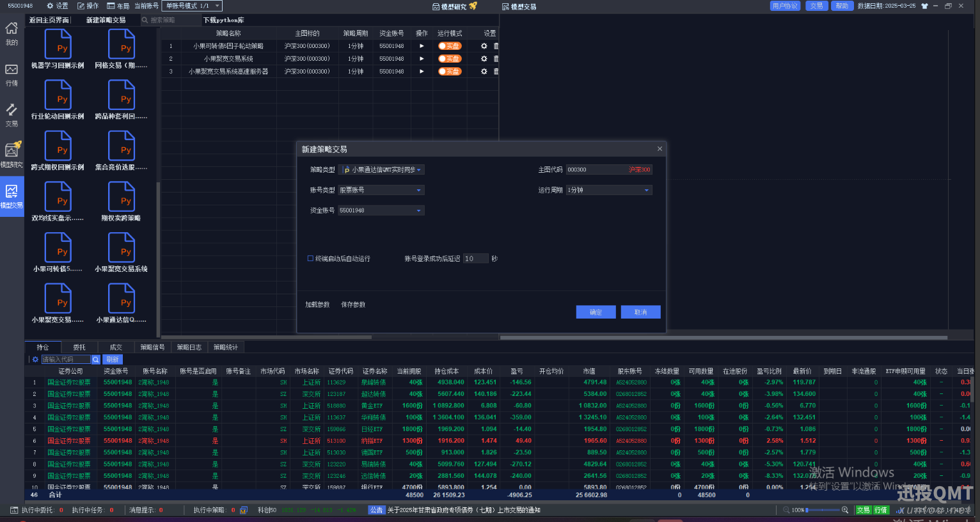Viewport: 980px width, 522px height.
Task: Click the 搜索策略 search field
Action: 170,20
